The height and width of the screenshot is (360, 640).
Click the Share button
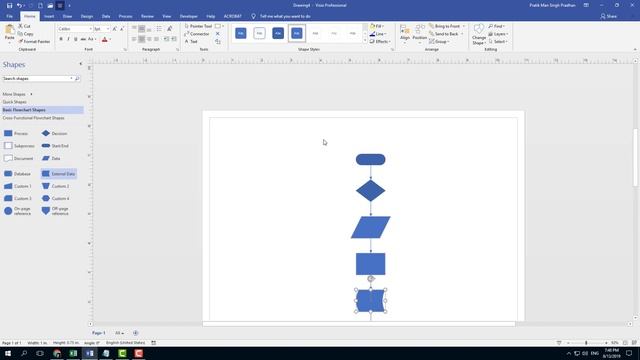tap(609, 16)
